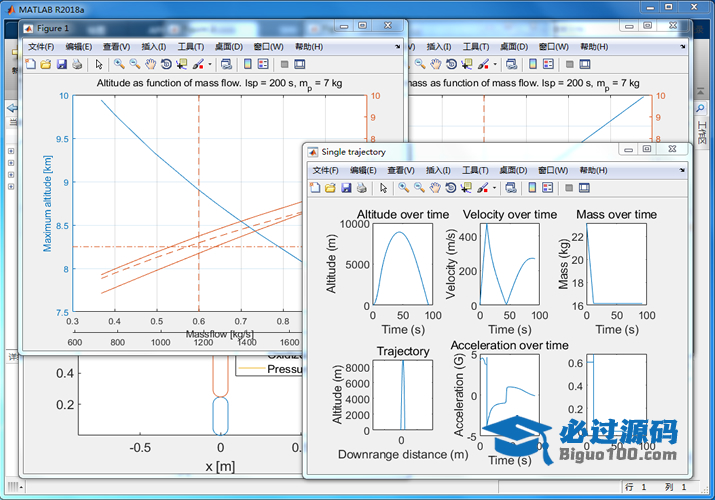
Task: Print icon in Single trajectory toolbar
Action: tap(362, 188)
